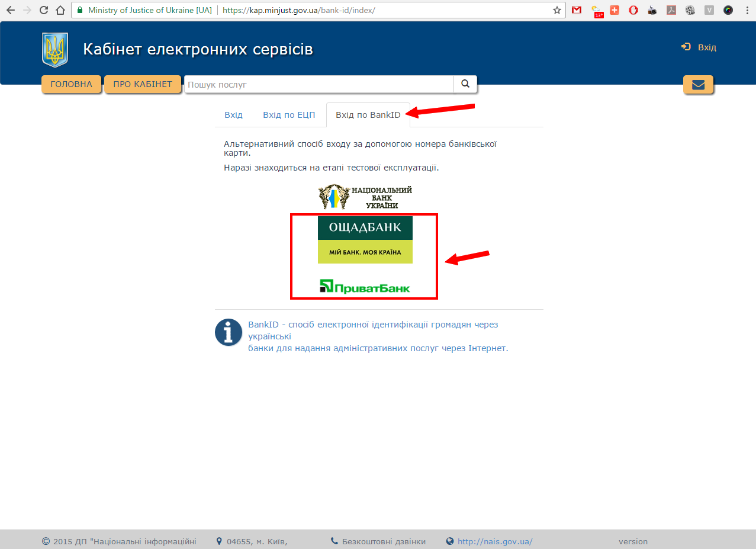Sign in via the Вхід header link

699,47
